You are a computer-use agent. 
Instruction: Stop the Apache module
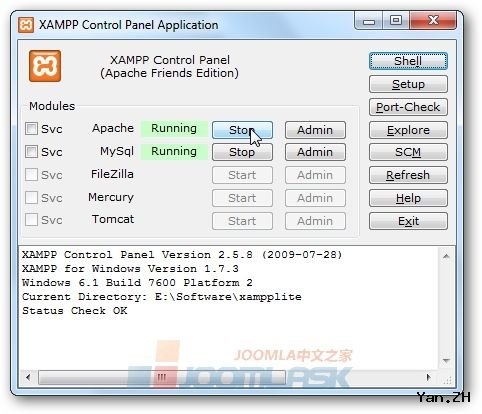242,130
